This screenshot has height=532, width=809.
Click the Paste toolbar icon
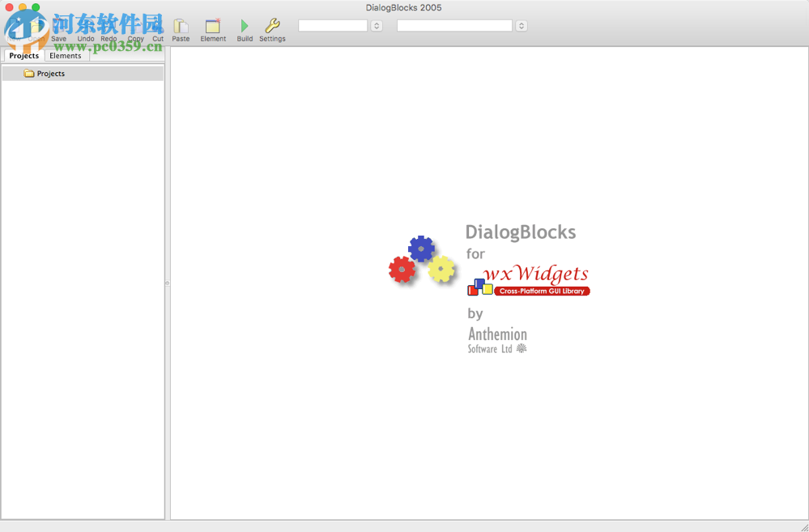181,27
